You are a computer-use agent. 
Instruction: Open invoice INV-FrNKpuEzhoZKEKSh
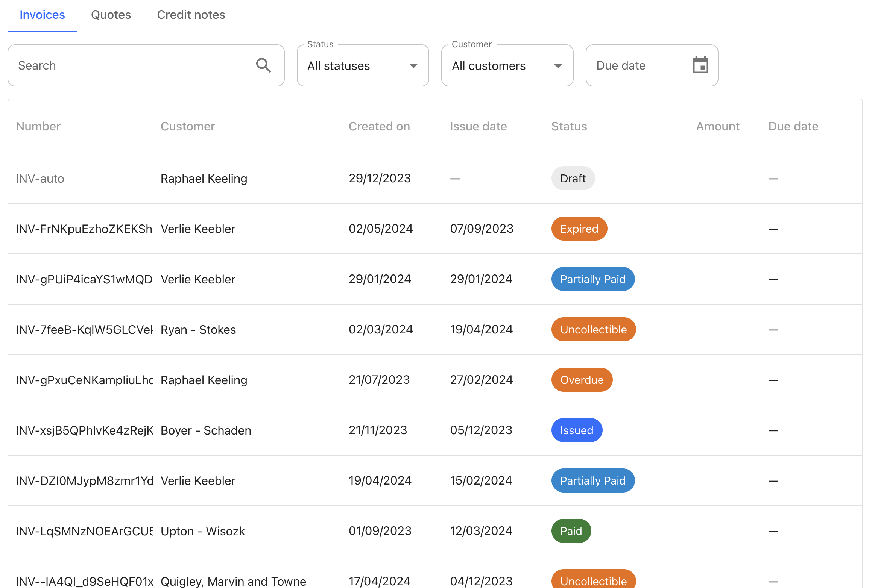[84, 229]
